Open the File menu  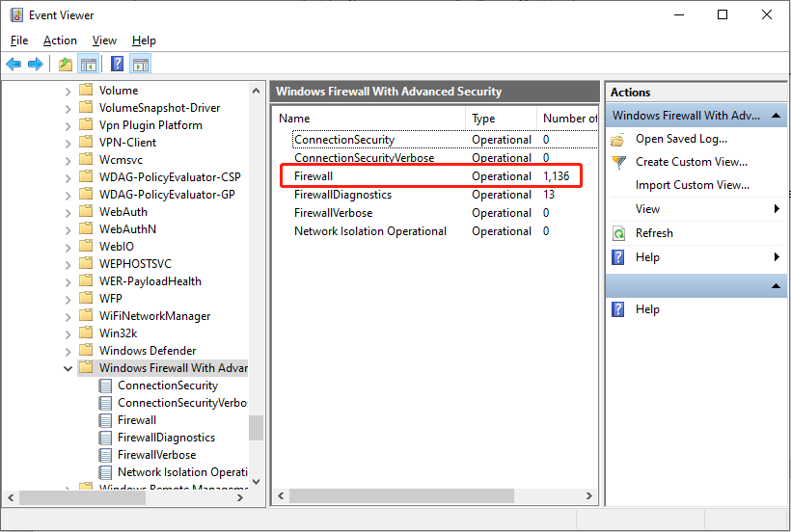(19, 40)
